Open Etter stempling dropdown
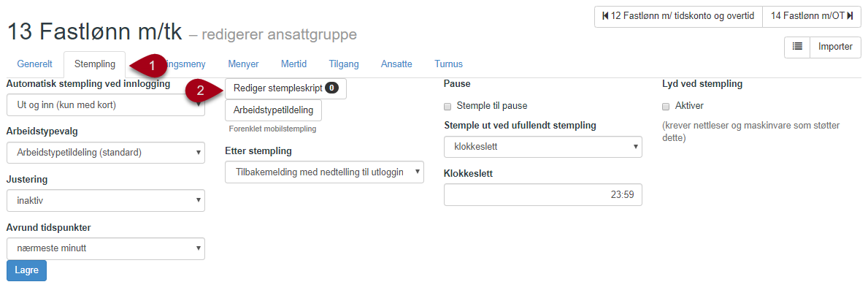 [x=324, y=172]
